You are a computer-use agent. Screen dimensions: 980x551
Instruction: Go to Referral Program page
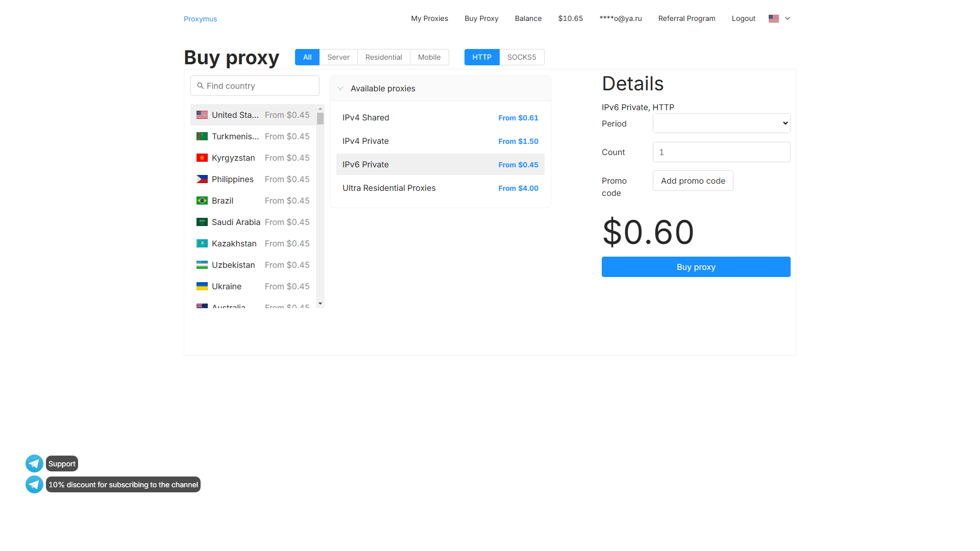coord(687,18)
